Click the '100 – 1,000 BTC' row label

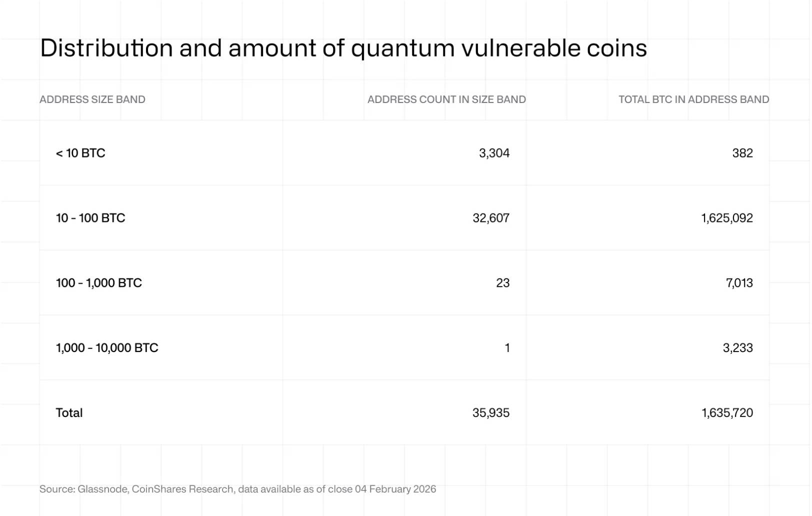click(99, 283)
